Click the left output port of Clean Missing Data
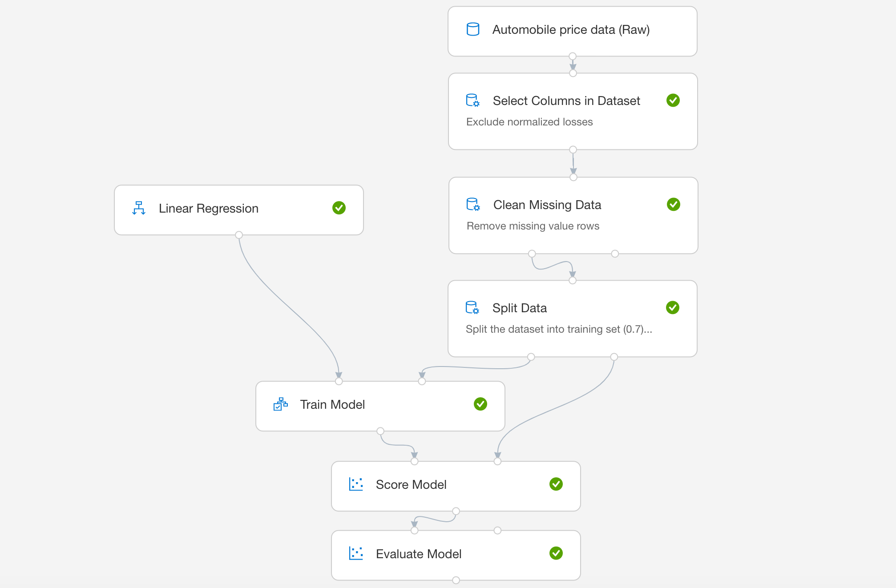The height and width of the screenshot is (588, 896). (532, 254)
